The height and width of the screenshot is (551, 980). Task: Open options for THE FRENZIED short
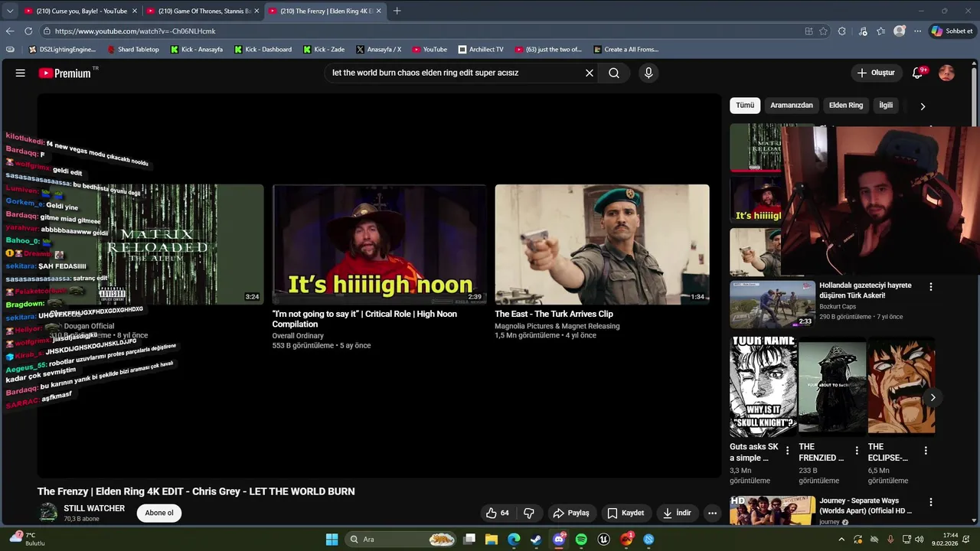pos(857,451)
